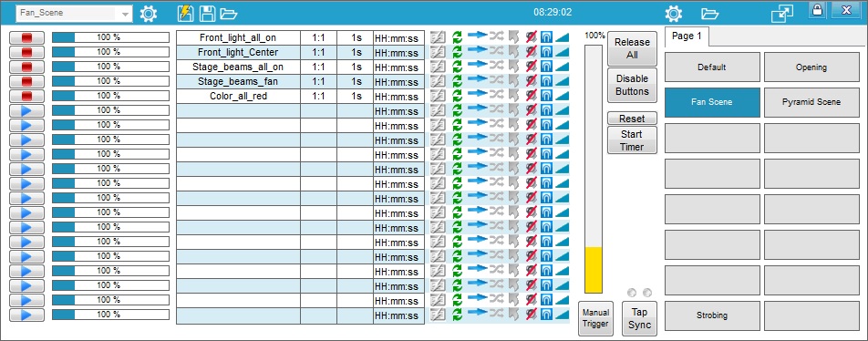This screenshot has width=868, height=341.
Task: Click forward arrow icon on Front_light_Center row
Action: [x=477, y=49]
